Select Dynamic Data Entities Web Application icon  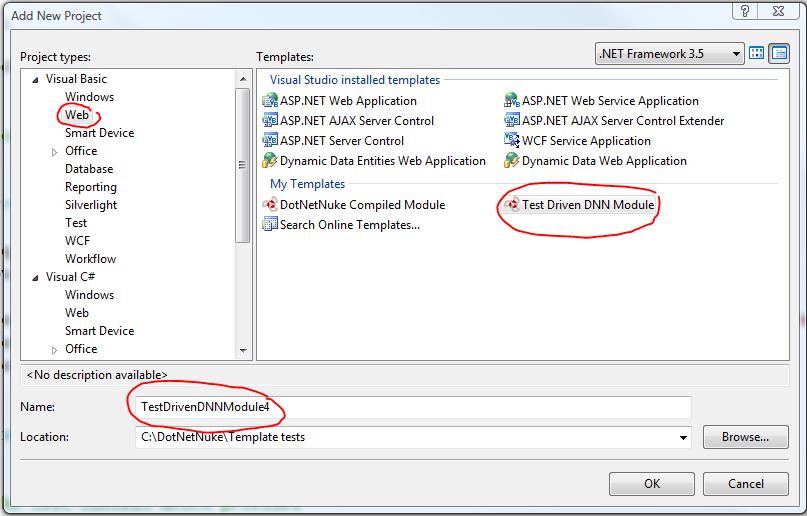(x=270, y=161)
